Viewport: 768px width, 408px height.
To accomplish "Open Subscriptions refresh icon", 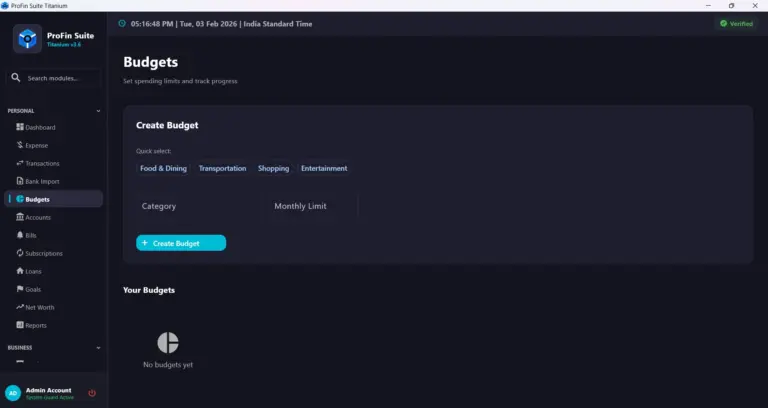I will click(x=20, y=253).
